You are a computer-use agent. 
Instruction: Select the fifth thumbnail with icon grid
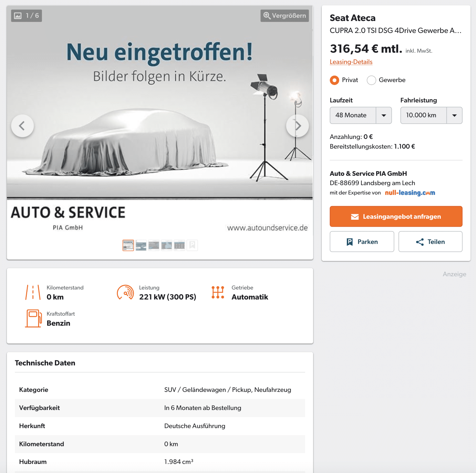coord(179,246)
